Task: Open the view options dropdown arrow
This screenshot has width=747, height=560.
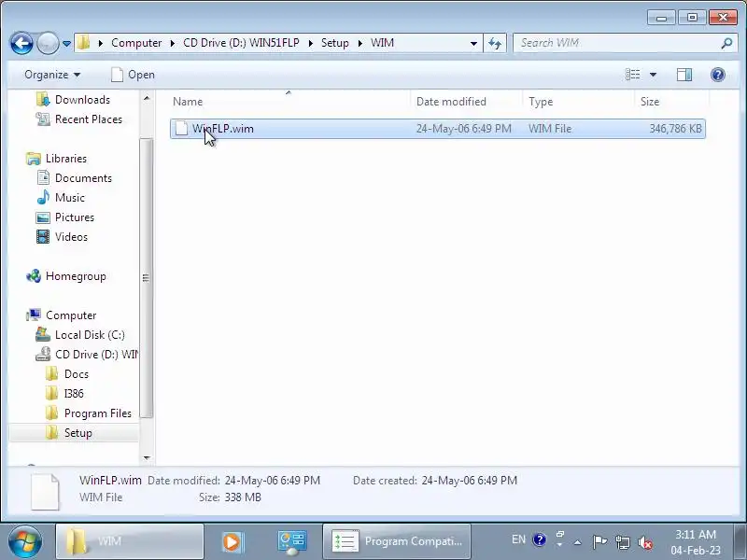Action: [653, 75]
